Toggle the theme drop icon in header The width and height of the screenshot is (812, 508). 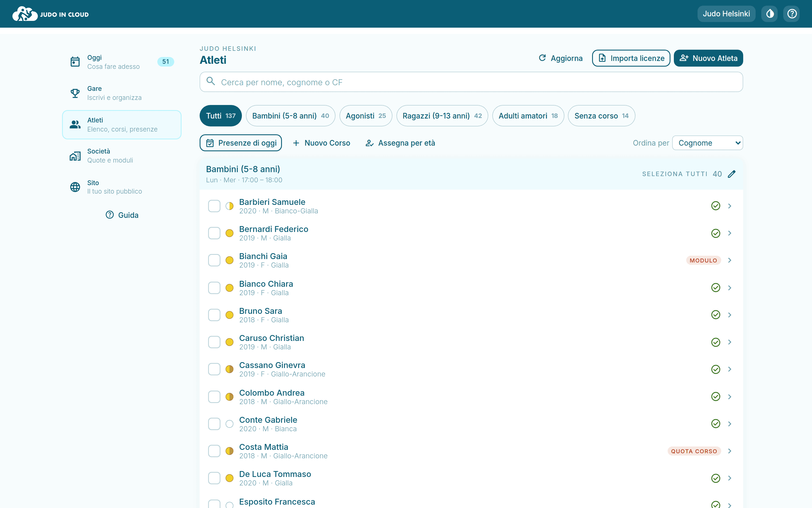pyautogui.click(x=769, y=14)
